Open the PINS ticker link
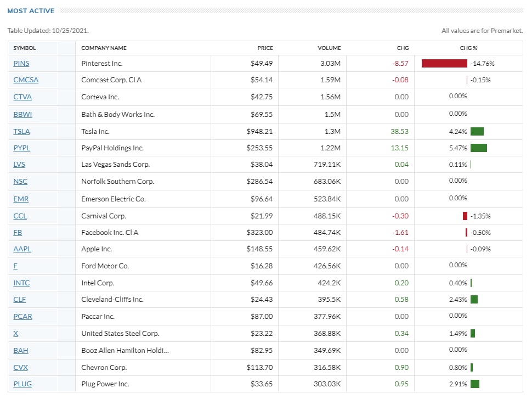 tap(21, 64)
